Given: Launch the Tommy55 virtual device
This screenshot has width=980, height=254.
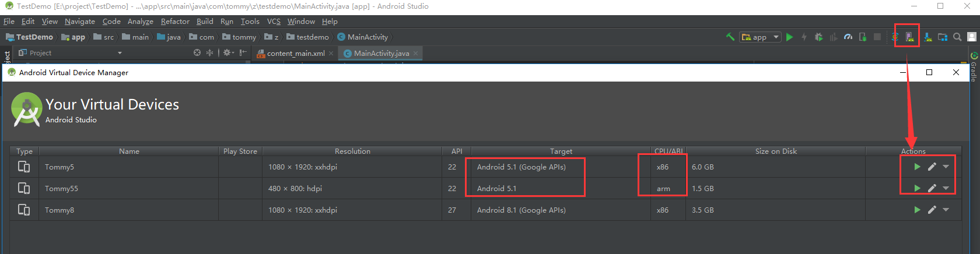Looking at the screenshot, I should tap(917, 188).
